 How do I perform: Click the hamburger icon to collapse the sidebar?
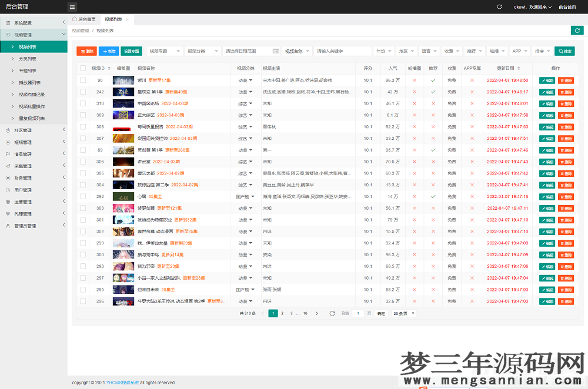click(x=72, y=6)
